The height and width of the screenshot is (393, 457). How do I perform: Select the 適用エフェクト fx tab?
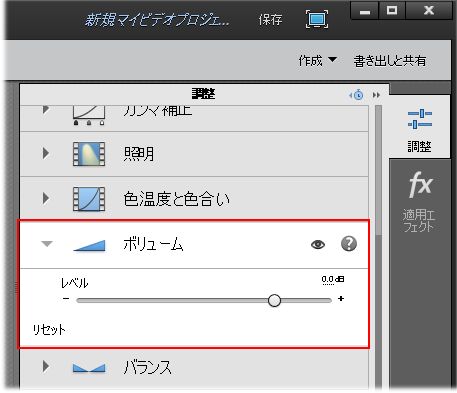click(x=419, y=202)
